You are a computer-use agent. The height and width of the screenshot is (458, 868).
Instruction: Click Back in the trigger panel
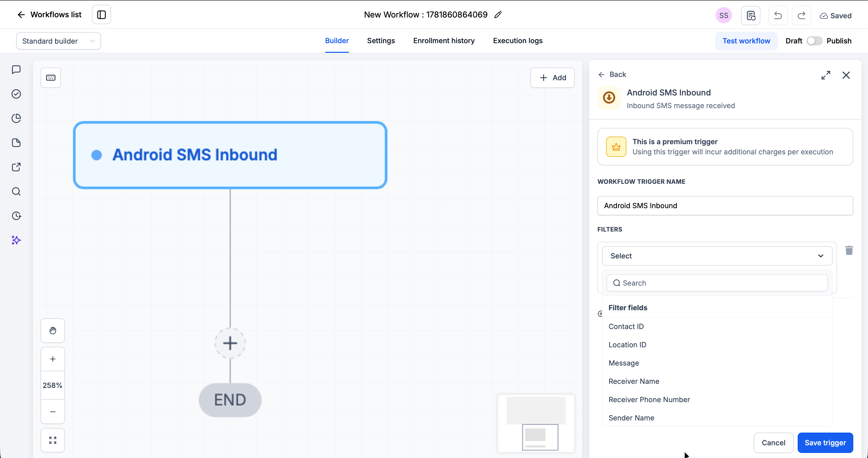pos(612,74)
